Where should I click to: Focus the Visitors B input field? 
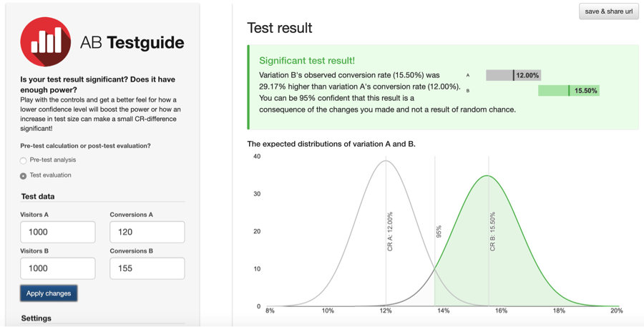[x=58, y=268]
